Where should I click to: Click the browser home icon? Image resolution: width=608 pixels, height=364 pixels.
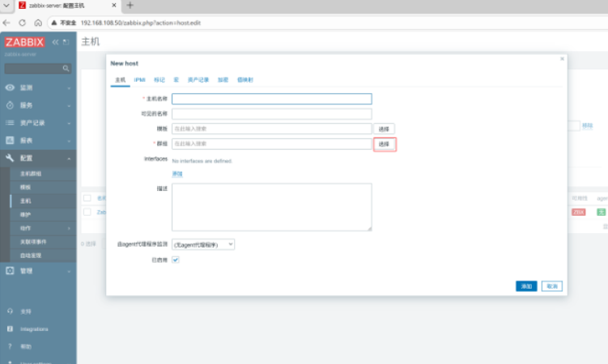coord(38,23)
